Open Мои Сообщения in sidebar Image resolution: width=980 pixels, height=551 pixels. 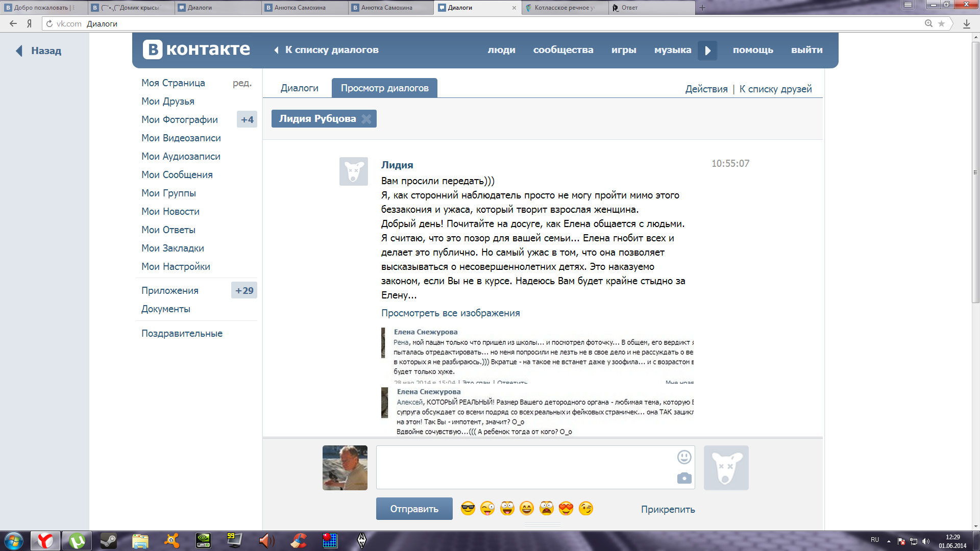pos(177,174)
